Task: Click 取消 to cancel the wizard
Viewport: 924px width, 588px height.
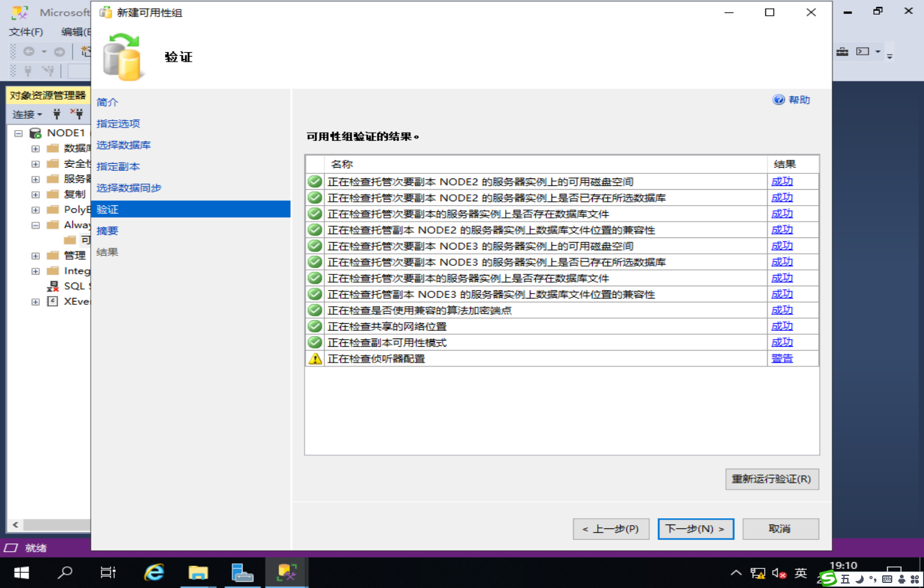Action: [x=780, y=529]
